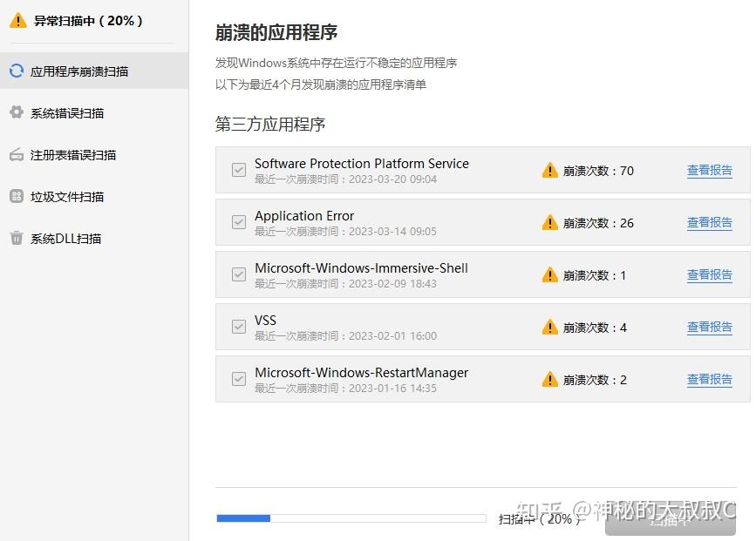The height and width of the screenshot is (541, 756).
Task: Toggle the VSS entry checkbox
Action: (x=238, y=328)
